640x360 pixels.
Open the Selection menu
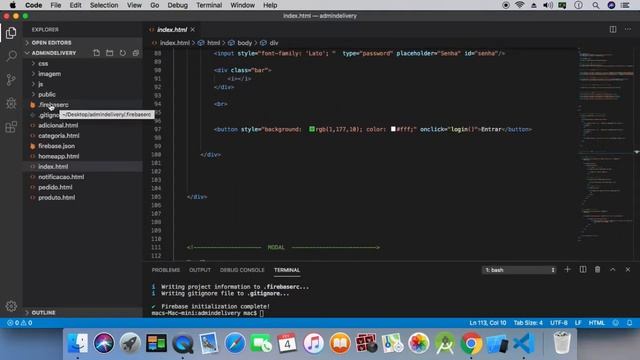click(x=104, y=5)
